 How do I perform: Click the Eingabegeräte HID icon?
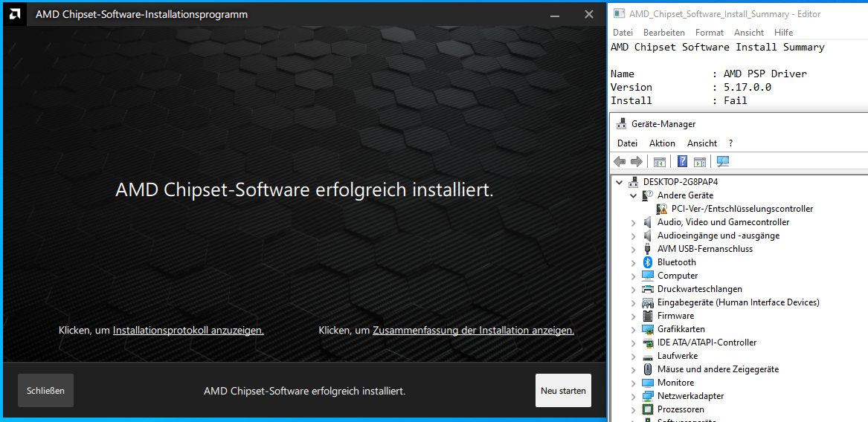tap(648, 302)
